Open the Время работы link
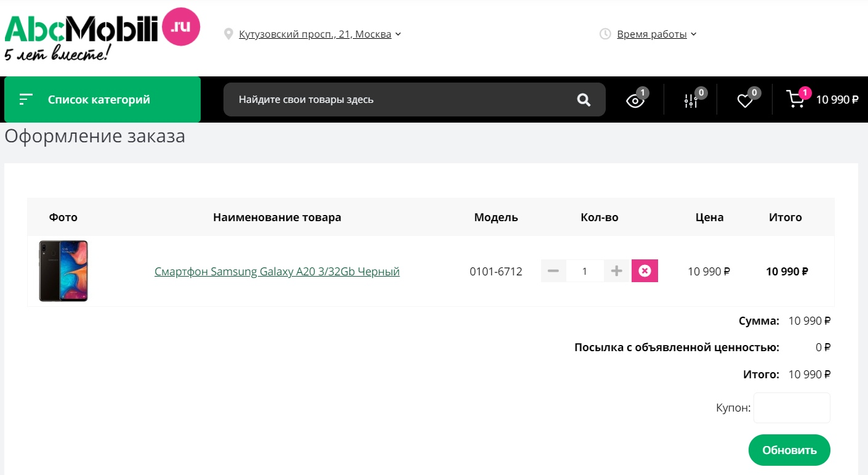Image resolution: width=868 pixels, height=475 pixels. point(652,35)
